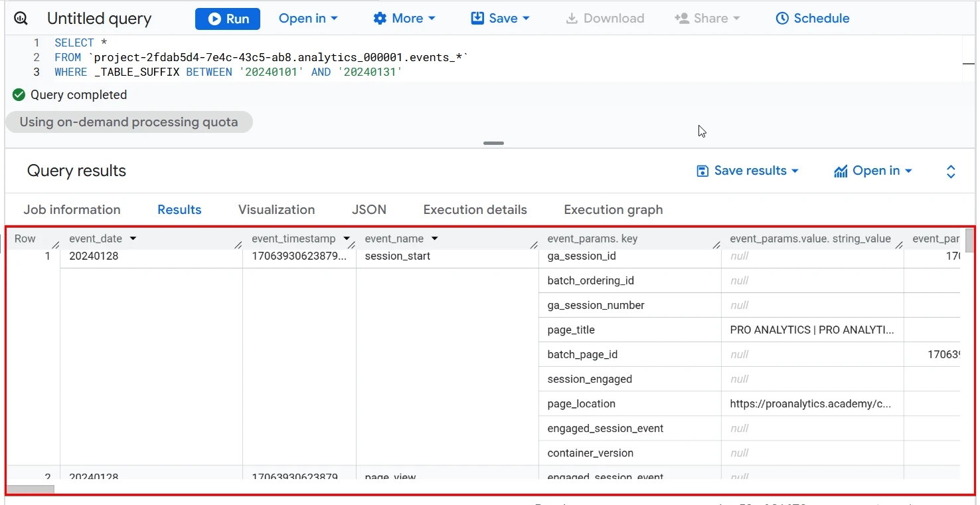Open the event_date column menu arrow

(x=133, y=239)
